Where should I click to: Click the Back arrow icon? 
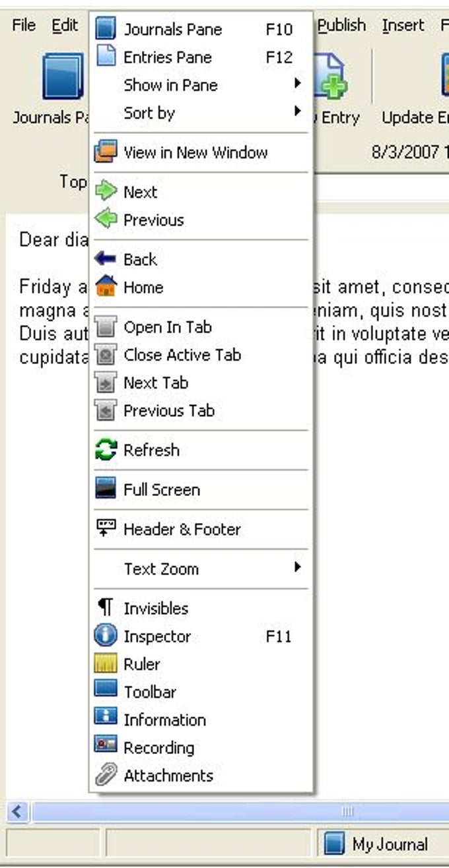[107, 259]
